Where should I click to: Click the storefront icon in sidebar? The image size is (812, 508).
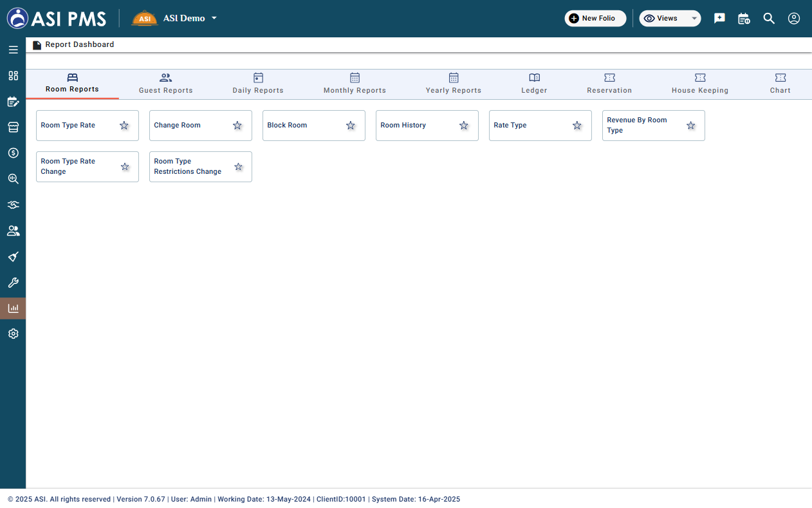13,127
